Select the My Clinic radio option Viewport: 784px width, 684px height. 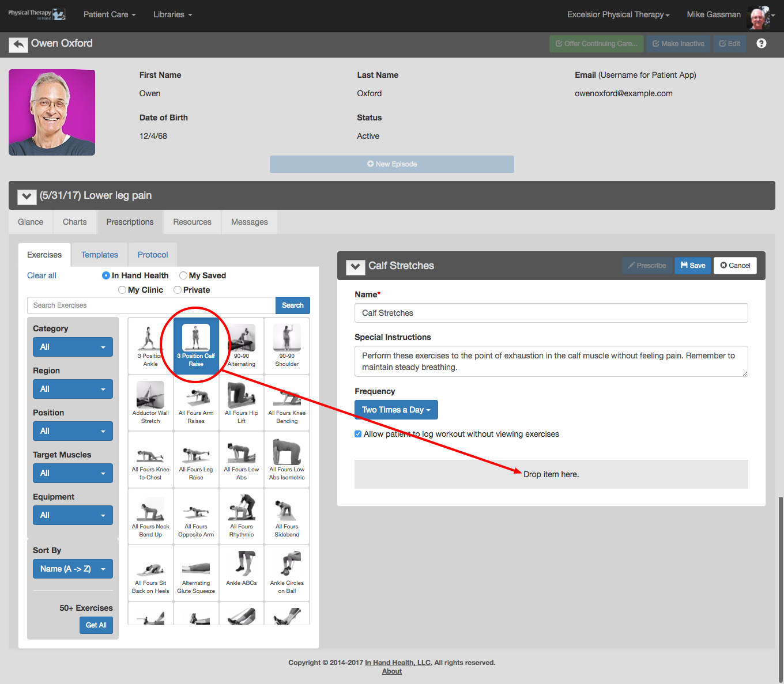click(x=122, y=290)
